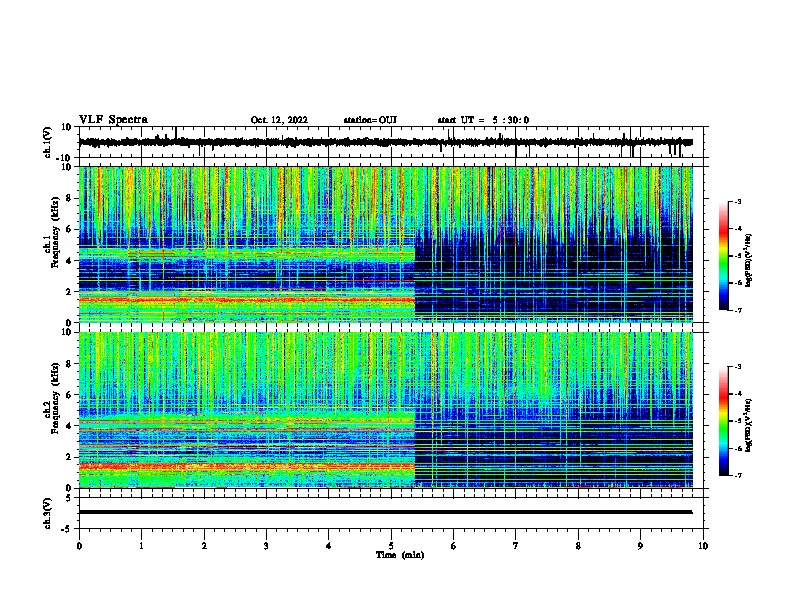Click the 'ch.3(V)' axis label
792x612 pixels.
point(48,513)
